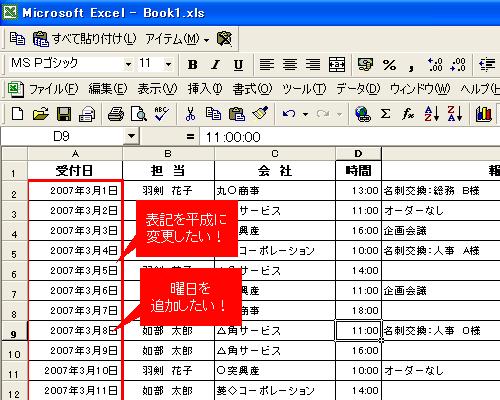Expand the MS Pゴシック font dropdown

coord(128,64)
